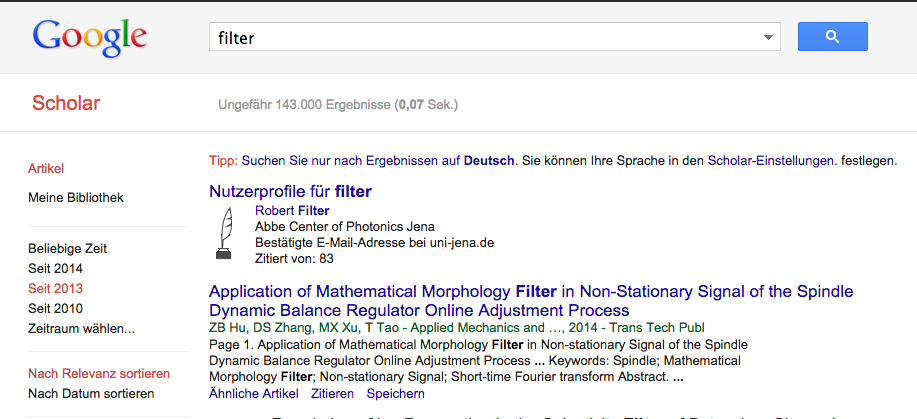
Task: Open the Scholar-Einstellungen link
Action: (x=770, y=160)
